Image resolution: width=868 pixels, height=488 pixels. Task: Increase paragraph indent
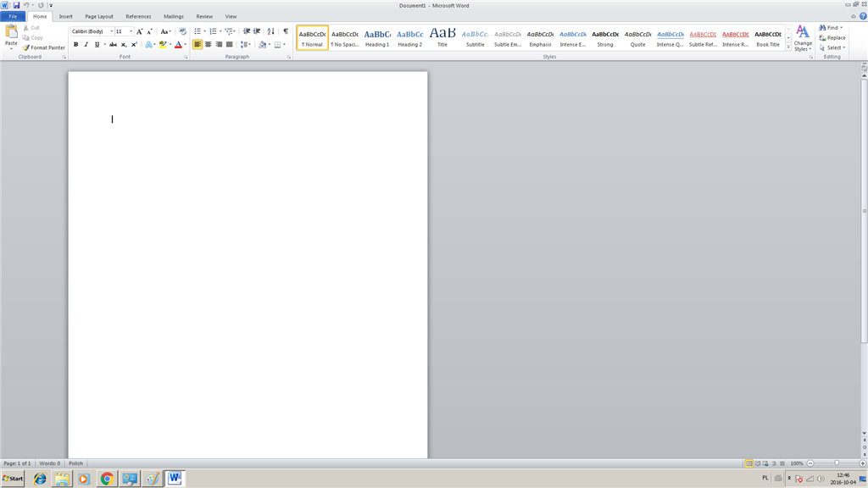pos(257,31)
